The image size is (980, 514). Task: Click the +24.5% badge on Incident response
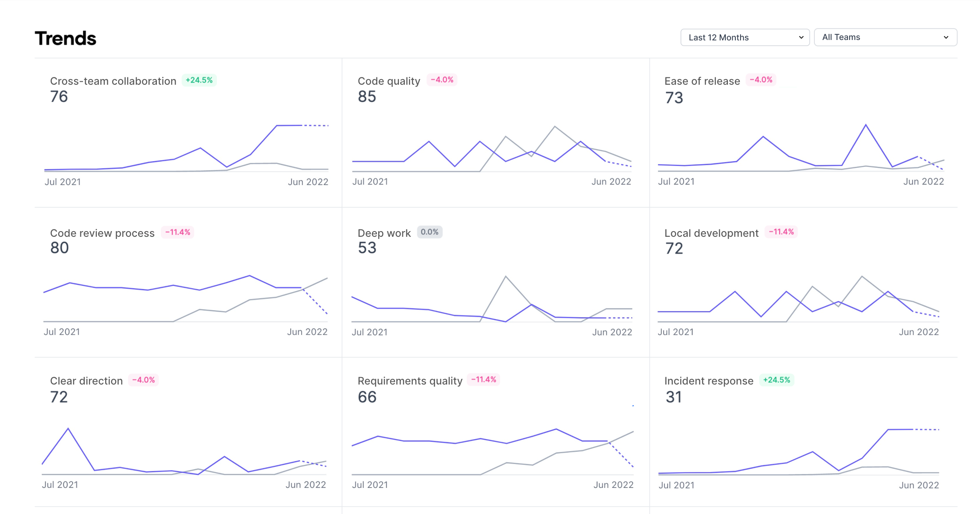pyautogui.click(x=776, y=380)
